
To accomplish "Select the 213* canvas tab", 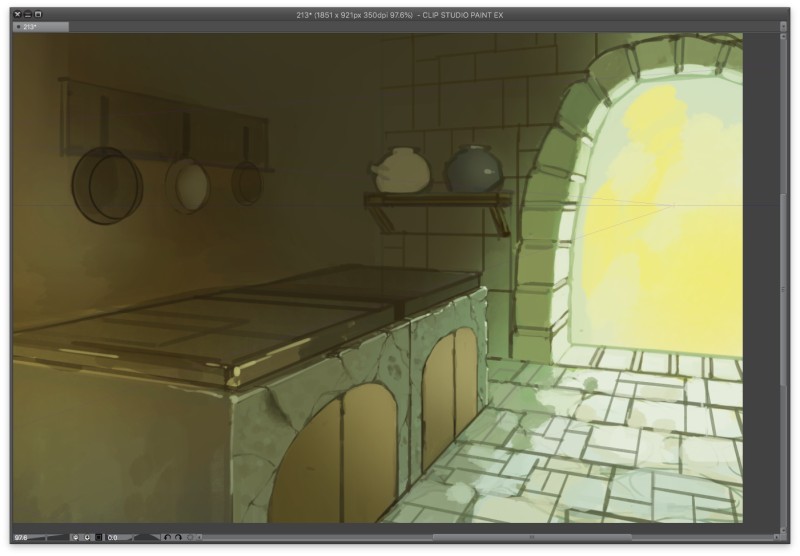I will [x=40, y=27].
